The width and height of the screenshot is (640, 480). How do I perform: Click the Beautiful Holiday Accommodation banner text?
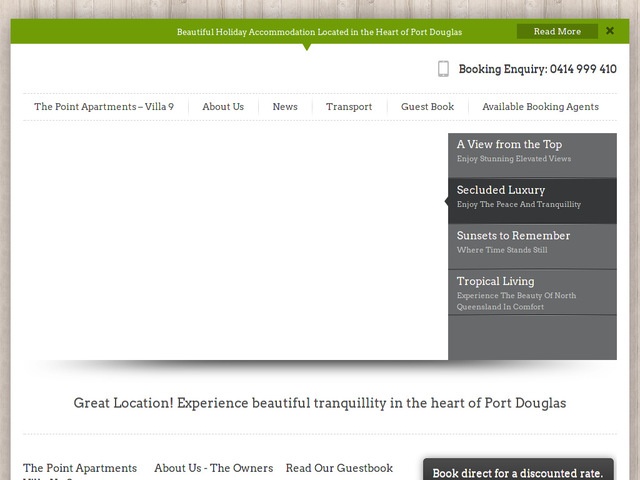tap(319, 32)
